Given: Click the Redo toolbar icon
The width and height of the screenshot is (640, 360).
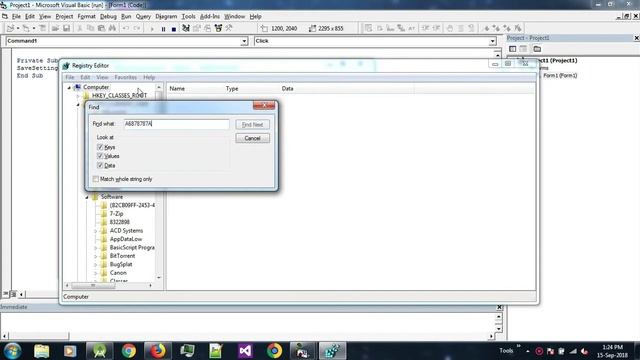Looking at the screenshot, I should (137, 28).
